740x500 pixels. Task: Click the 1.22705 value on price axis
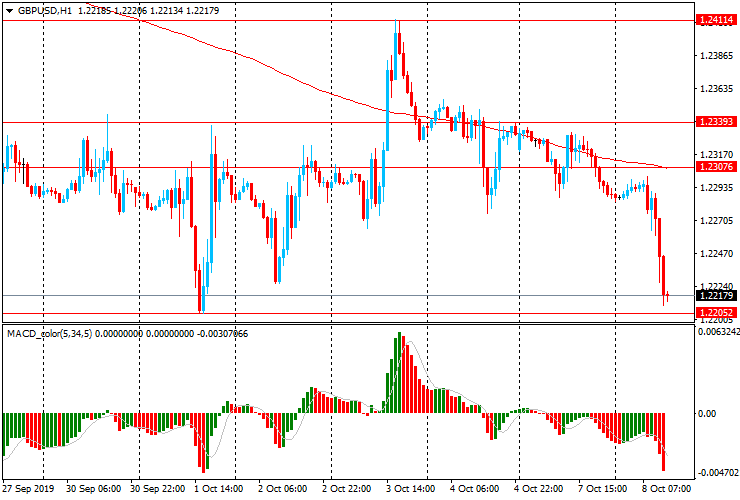716,221
